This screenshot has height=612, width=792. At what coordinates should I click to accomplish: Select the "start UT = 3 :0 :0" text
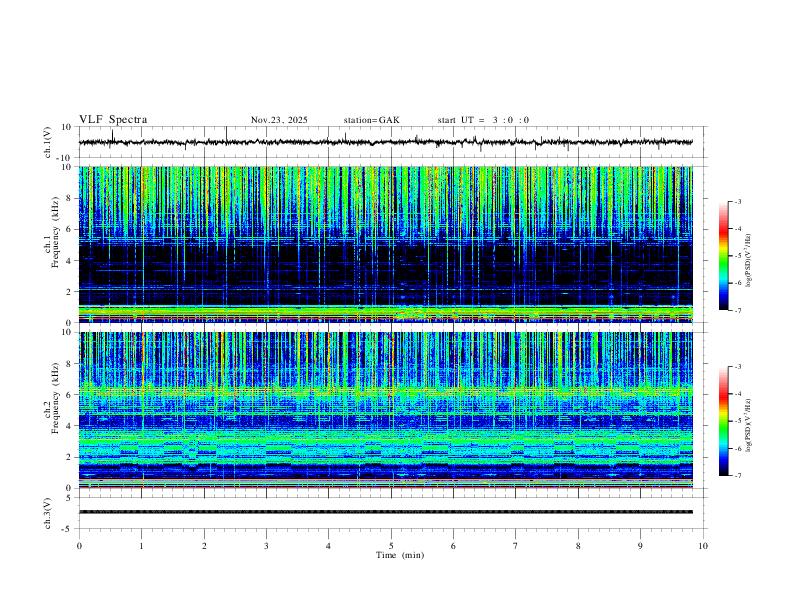[483, 120]
